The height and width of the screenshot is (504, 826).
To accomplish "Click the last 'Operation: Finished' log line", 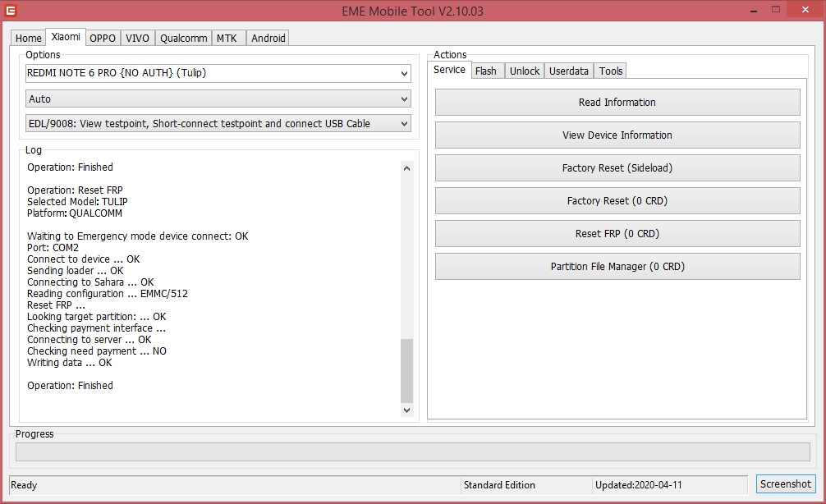I will click(70, 386).
